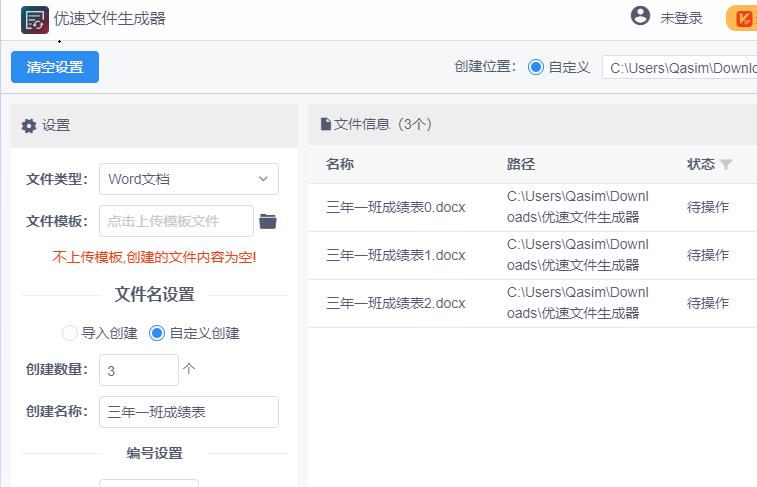Click the template file upload field
The image size is (757, 487).
[176, 221]
